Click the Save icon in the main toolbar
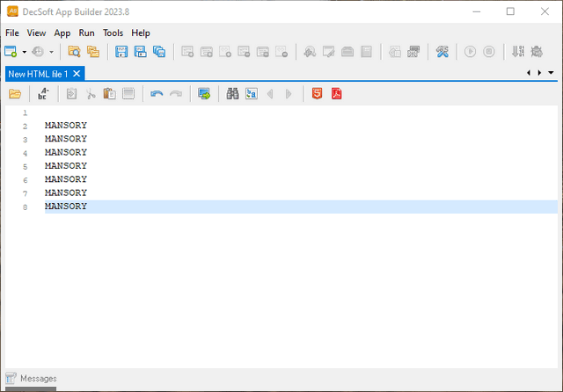Viewport: 563px width, 392px height. point(121,52)
